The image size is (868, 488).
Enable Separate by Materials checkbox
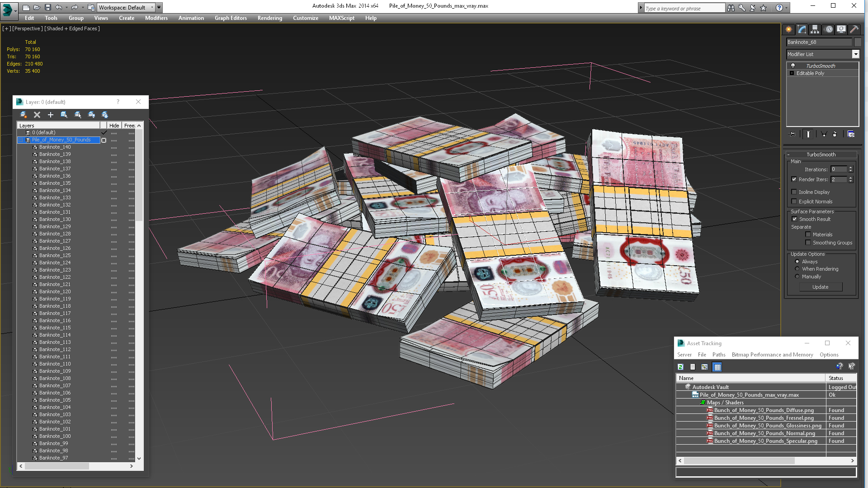tap(808, 235)
